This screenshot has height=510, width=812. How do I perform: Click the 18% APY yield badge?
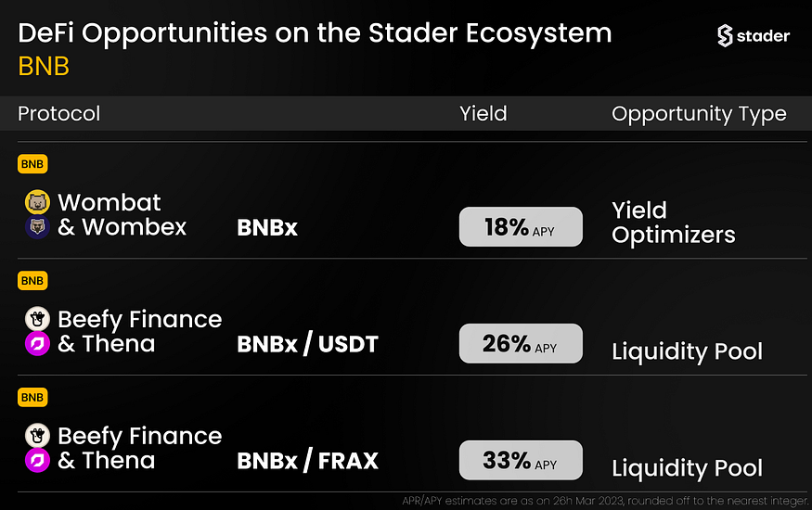click(521, 226)
